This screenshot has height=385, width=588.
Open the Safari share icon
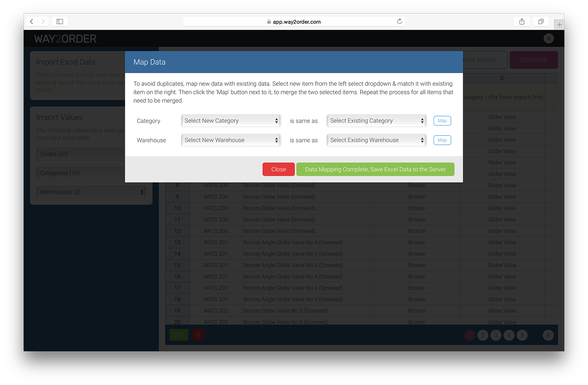point(522,21)
